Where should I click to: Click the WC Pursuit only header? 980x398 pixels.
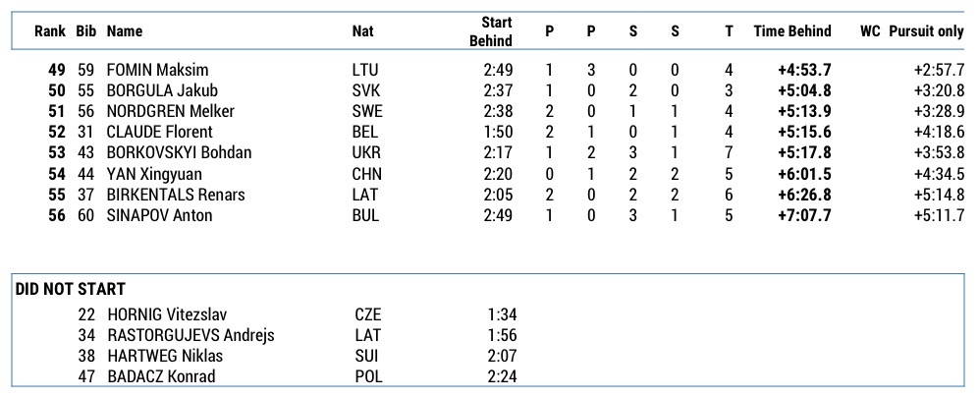pos(911,31)
